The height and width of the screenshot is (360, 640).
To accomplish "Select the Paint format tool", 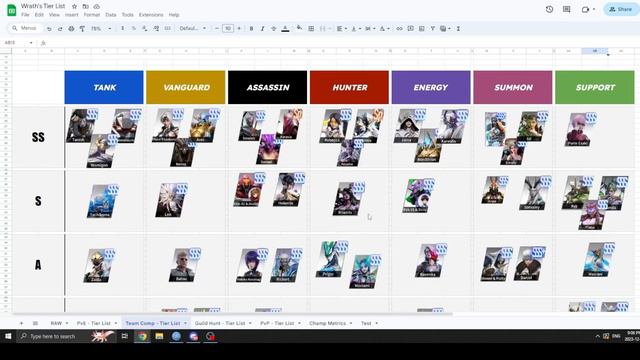I will pyautogui.click(x=82, y=29).
